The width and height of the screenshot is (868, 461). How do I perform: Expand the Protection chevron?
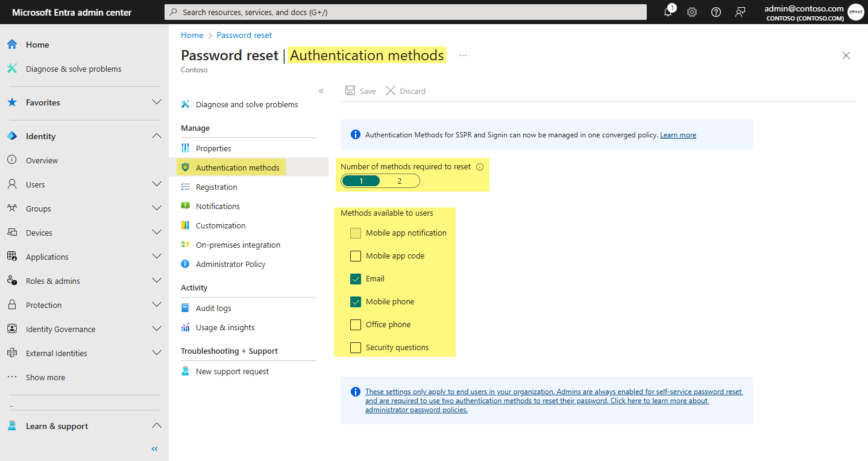(x=157, y=304)
